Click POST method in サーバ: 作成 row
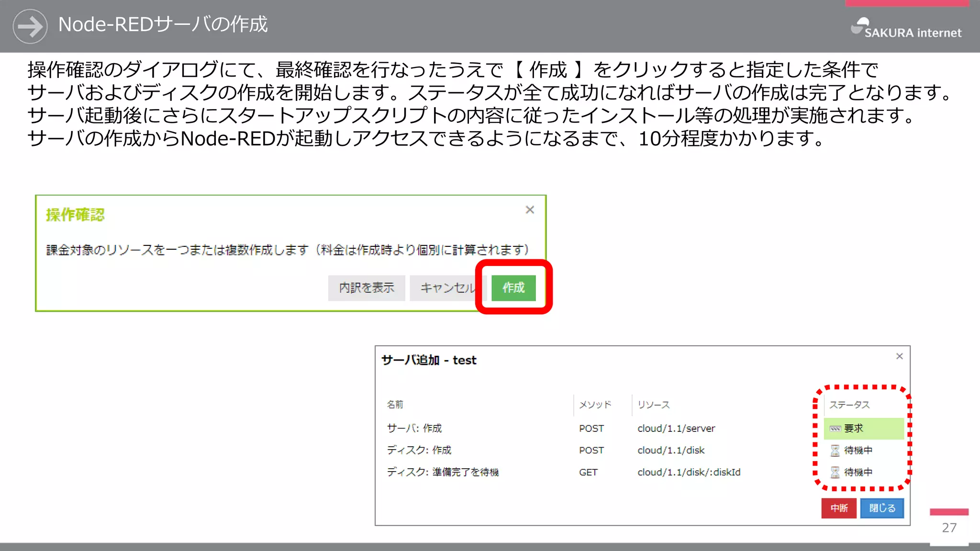This screenshot has width=980, height=551. tap(591, 429)
